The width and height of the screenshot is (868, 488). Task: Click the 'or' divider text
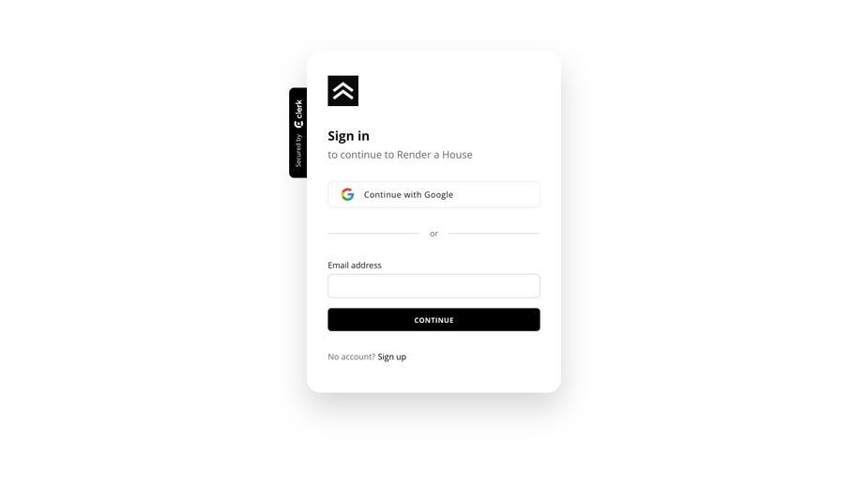tap(434, 234)
